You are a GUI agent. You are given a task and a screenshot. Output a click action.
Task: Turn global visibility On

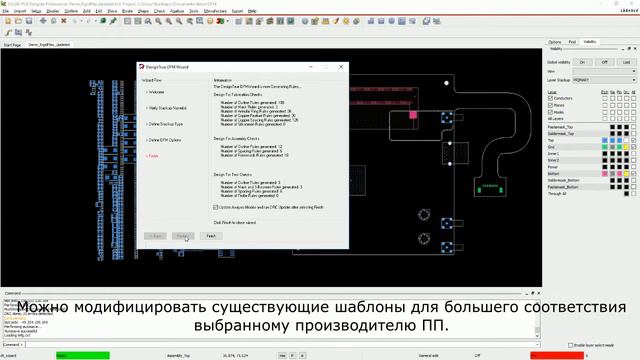click(582, 62)
